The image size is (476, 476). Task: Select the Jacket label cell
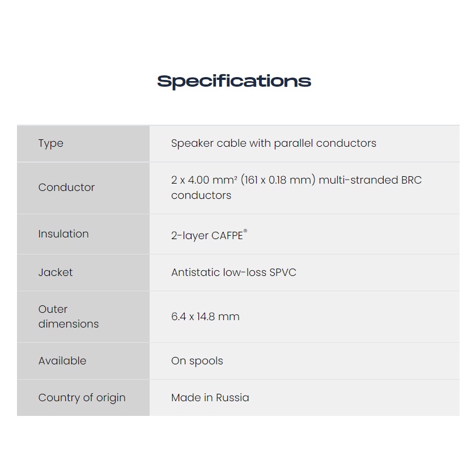pyautogui.click(x=83, y=273)
